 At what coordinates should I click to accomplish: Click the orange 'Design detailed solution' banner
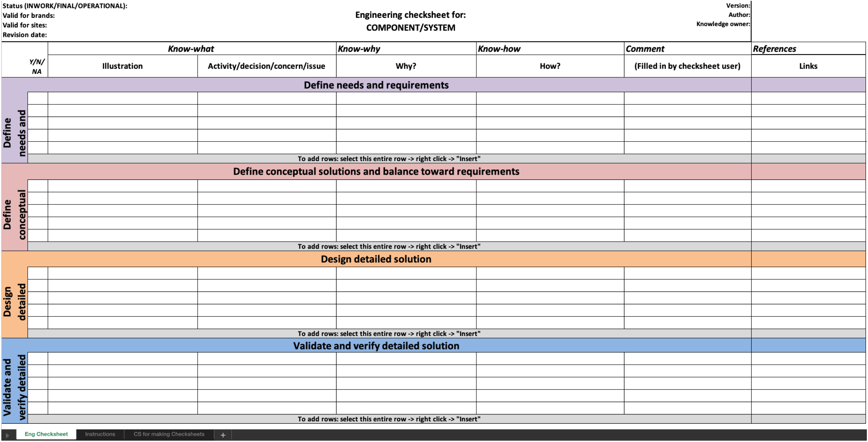pyautogui.click(x=376, y=259)
